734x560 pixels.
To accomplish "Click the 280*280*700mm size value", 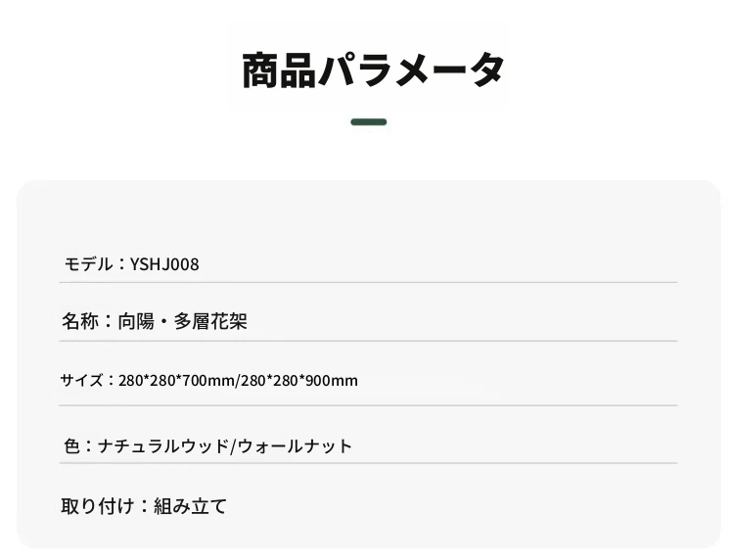I will (177, 381).
